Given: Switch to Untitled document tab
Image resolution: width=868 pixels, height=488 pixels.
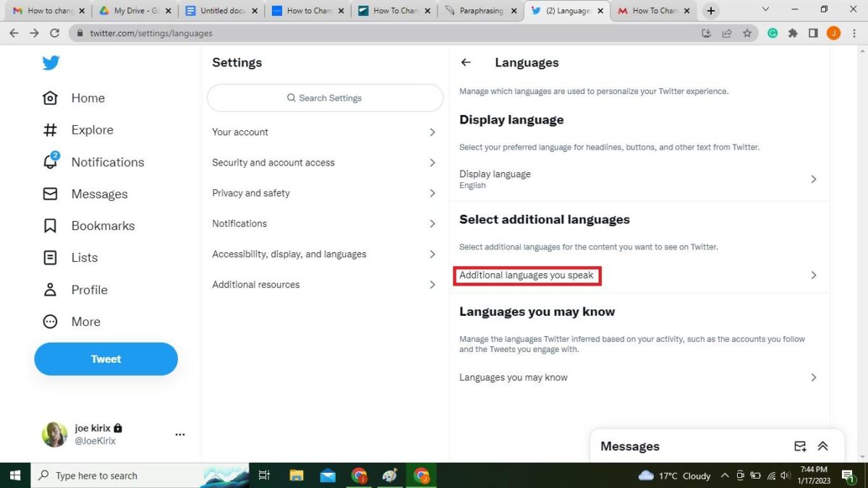Looking at the screenshot, I should [x=221, y=11].
